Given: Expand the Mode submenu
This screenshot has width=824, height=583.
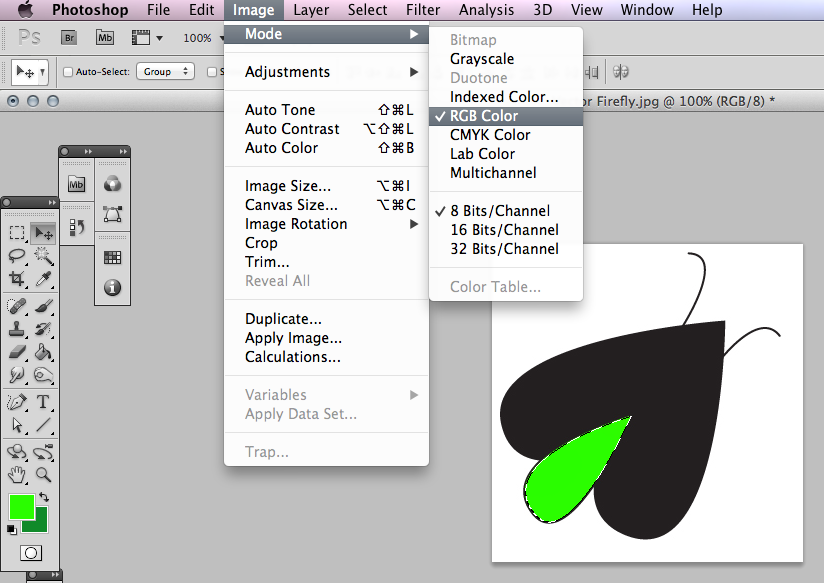Looking at the screenshot, I should [326, 34].
